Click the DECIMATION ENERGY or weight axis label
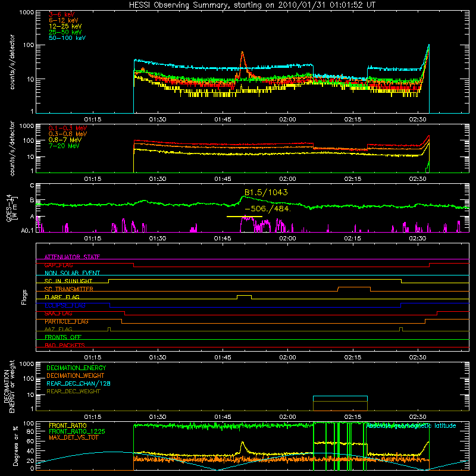 tap(9, 386)
